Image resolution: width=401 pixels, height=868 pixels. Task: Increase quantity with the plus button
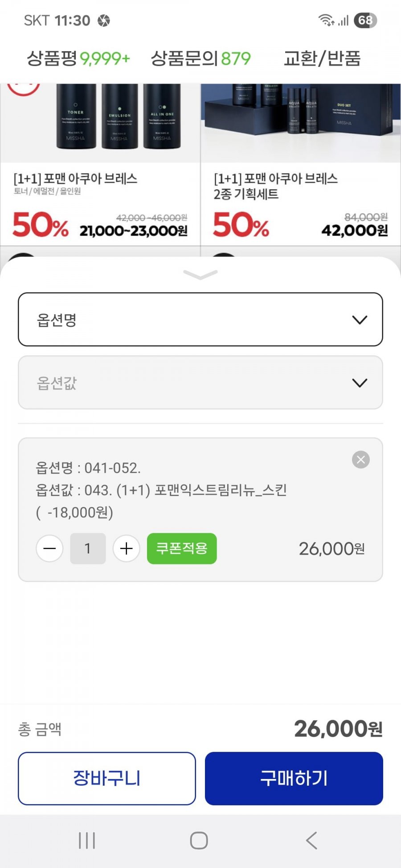point(127,548)
